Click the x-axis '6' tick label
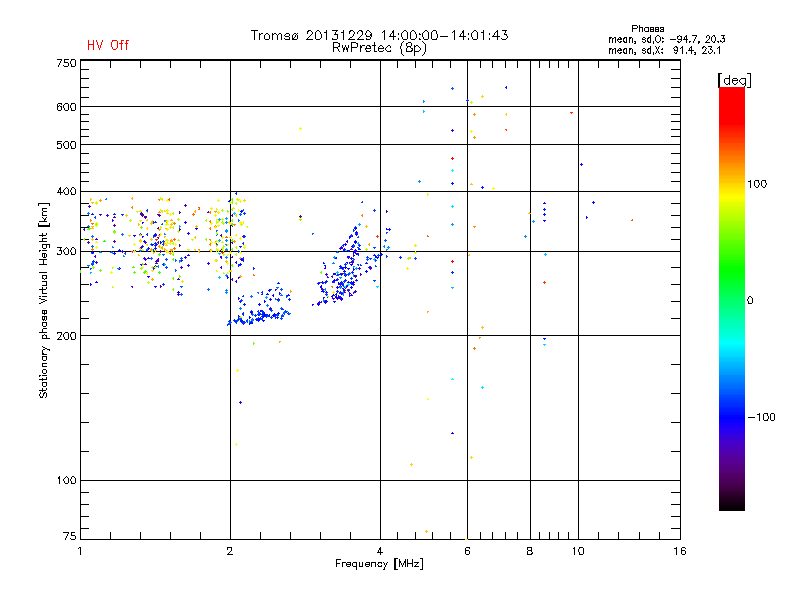This screenshot has height=600, width=800. [x=467, y=551]
